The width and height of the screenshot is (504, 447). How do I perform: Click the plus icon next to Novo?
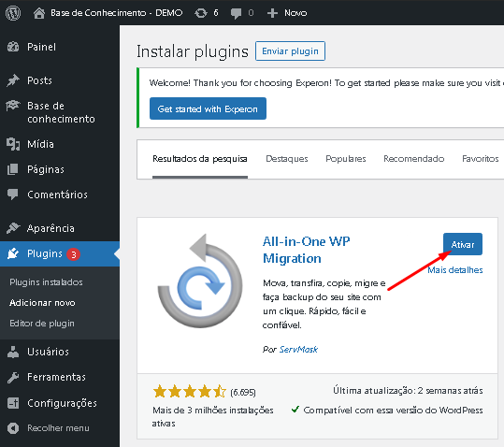(272, 13)
